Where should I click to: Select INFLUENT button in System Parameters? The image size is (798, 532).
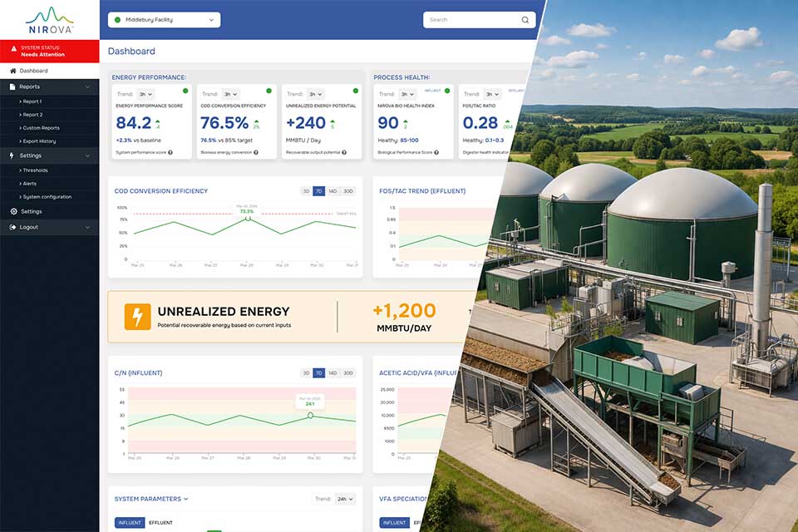pyautogui.click(x=130, y=523)
